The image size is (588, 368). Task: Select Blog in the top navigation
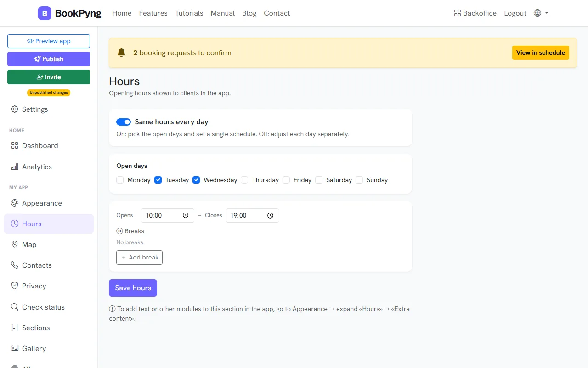tap(249, 13)
